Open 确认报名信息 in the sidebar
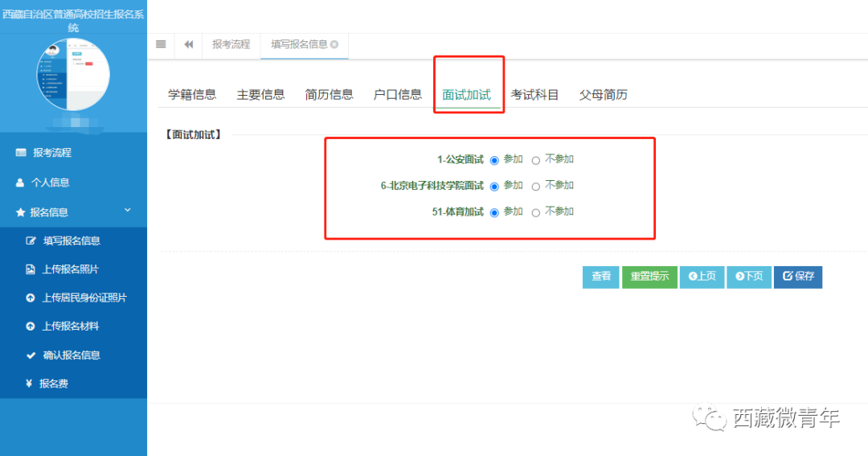The height and width of the screenshot is (456, 868). click(x=71, y=355)
